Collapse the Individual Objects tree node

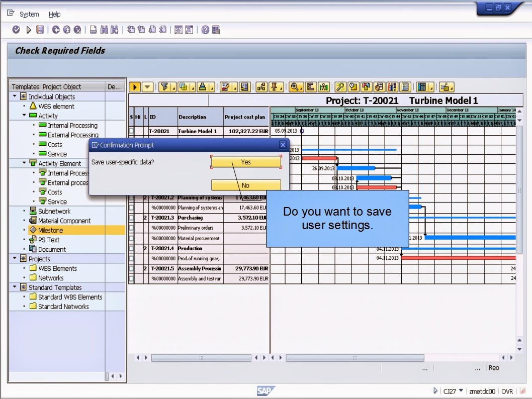point(14,96)
